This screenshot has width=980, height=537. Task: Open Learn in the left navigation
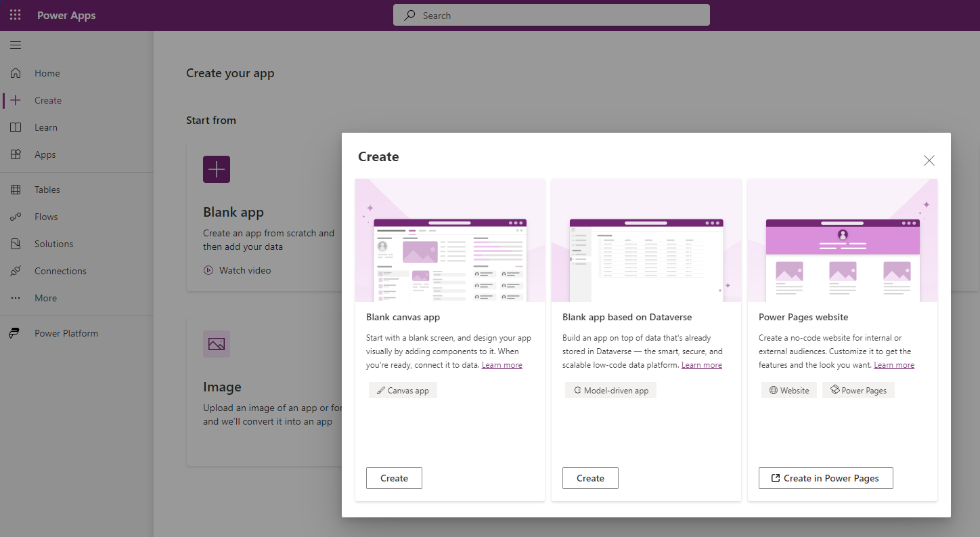click(76, 127)
